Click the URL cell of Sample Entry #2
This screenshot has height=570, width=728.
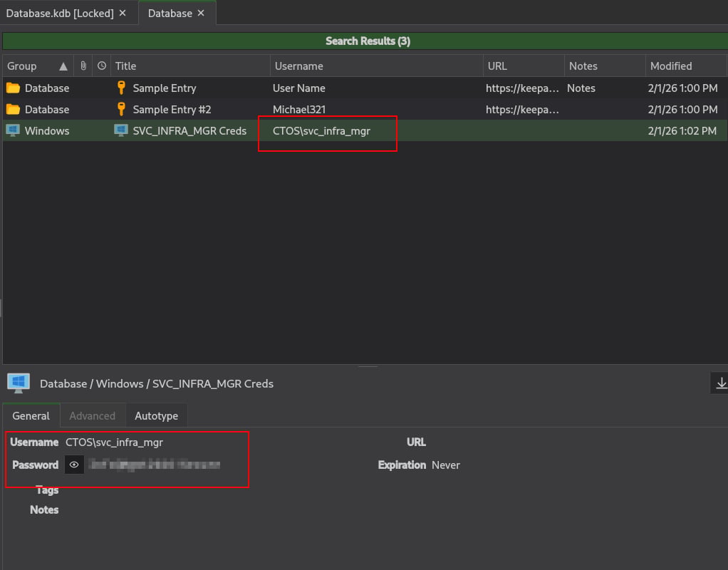click(x=522, y=110)
